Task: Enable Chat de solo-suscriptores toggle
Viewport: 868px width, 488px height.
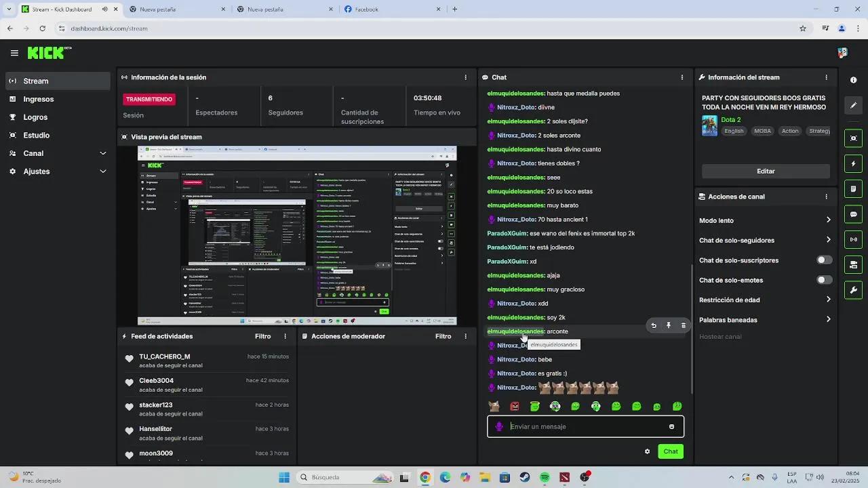Action: 824,260
